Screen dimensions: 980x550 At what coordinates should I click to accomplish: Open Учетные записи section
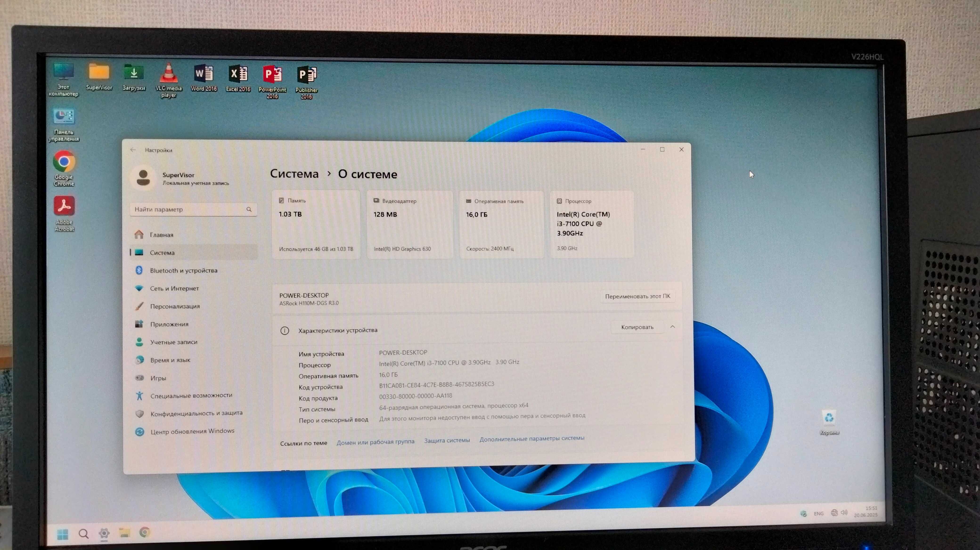click(194, 342)
